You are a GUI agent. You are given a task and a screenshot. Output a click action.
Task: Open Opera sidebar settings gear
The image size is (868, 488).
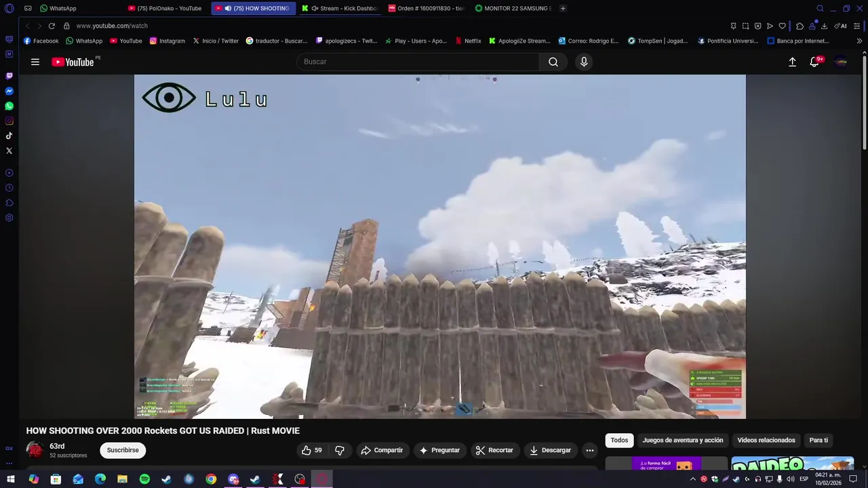(x=9, y=218)
